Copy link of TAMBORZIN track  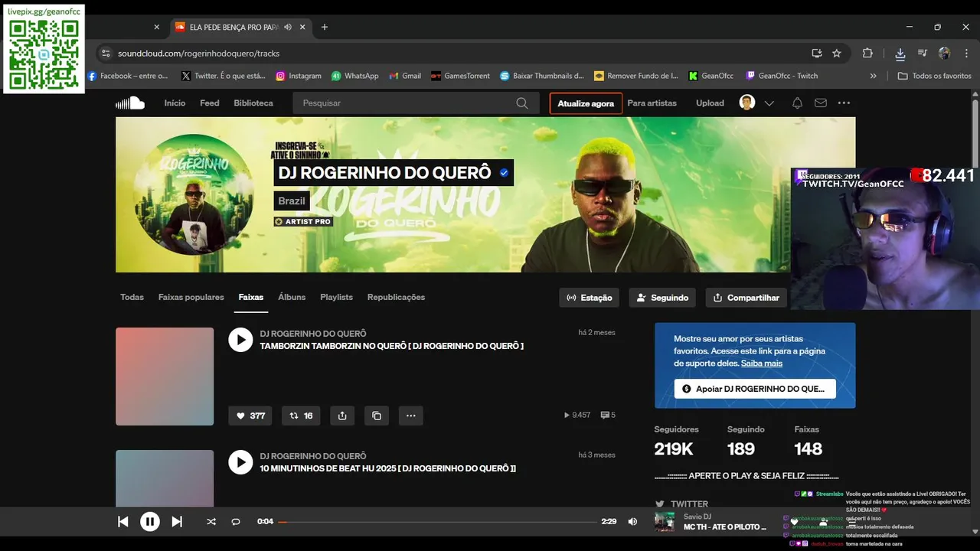pyautogui.click(x=377, y=416)
